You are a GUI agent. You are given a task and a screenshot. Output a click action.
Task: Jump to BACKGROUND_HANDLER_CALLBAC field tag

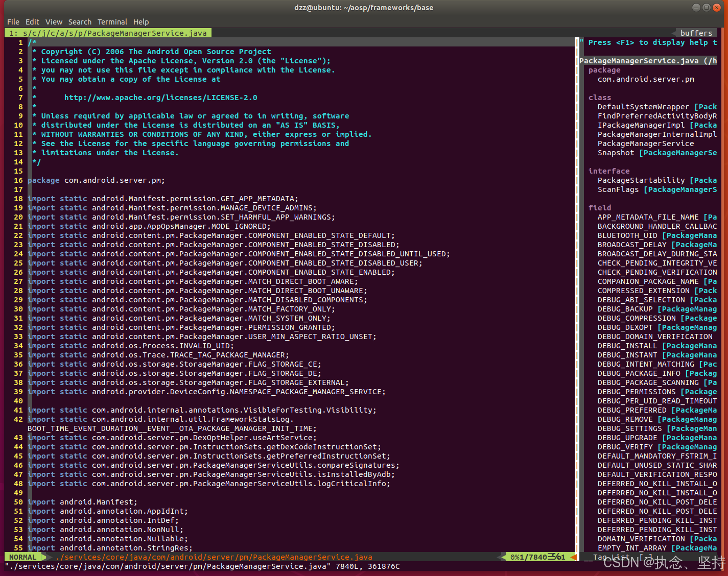pyautogui.click(x=657, y=226)
